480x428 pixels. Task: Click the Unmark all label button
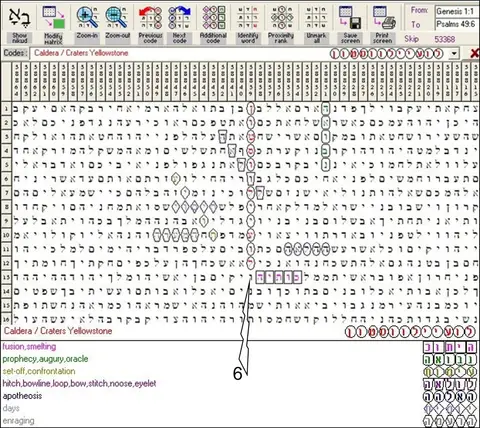(316, 38)
